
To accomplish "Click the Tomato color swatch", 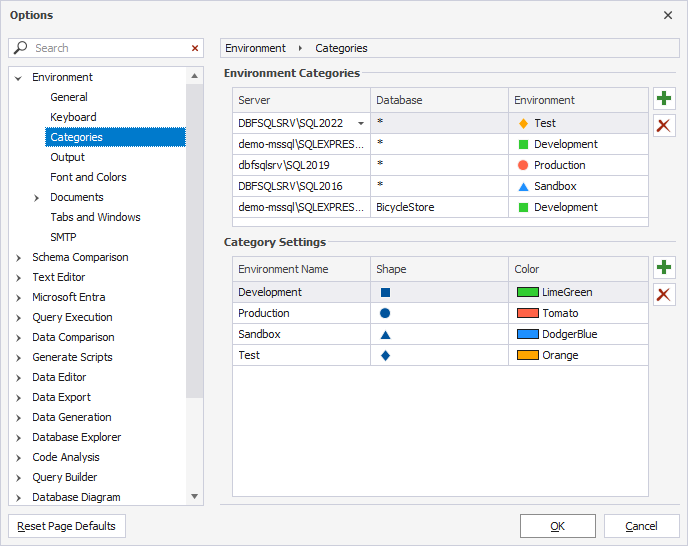I will pos(527,313).
